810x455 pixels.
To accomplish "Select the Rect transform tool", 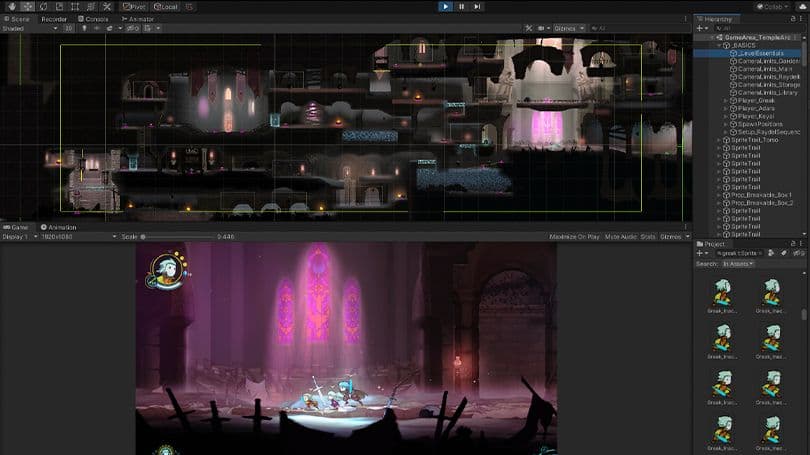I will 75,6.
